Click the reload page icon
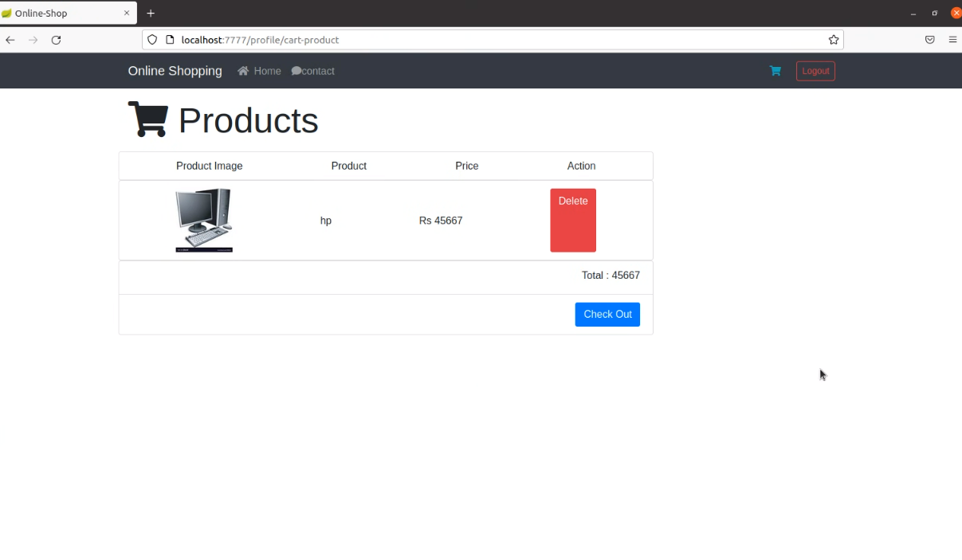 click(x=56, y=40)
